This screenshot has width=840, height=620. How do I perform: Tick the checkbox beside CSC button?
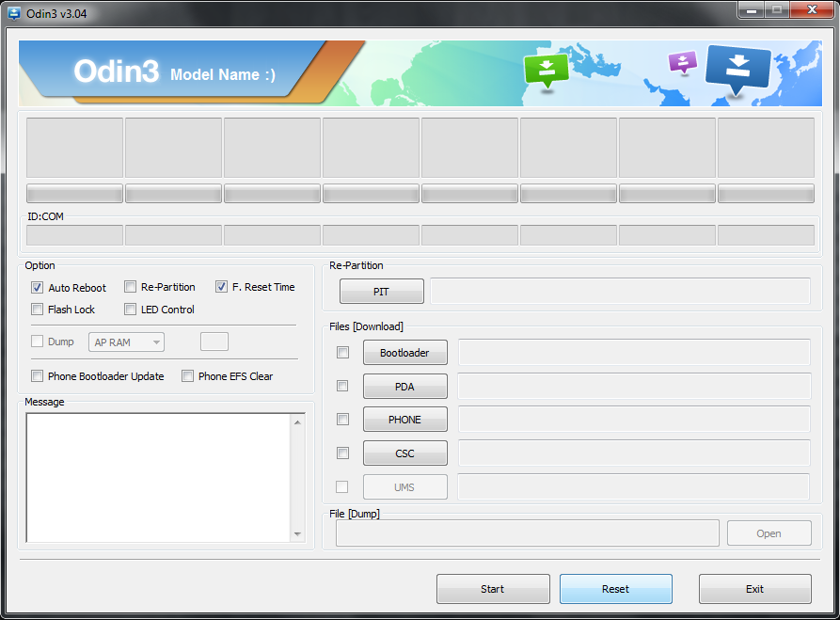coord(342,453)
